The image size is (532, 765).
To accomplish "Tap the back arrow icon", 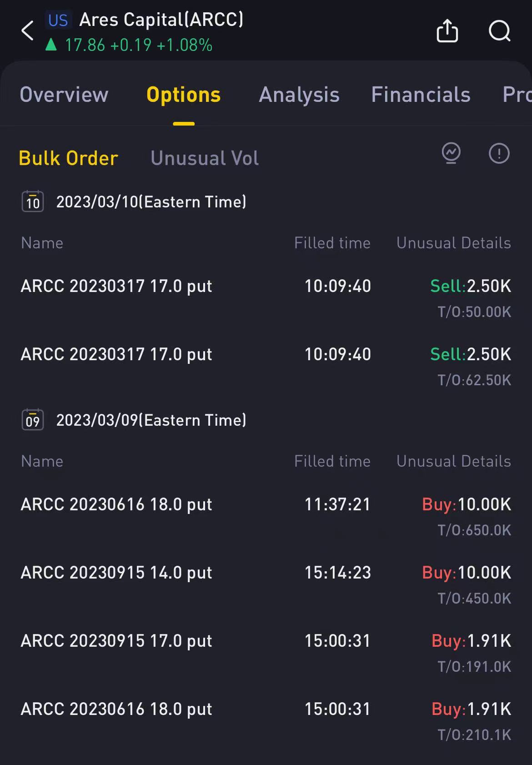I will point(28,31).
